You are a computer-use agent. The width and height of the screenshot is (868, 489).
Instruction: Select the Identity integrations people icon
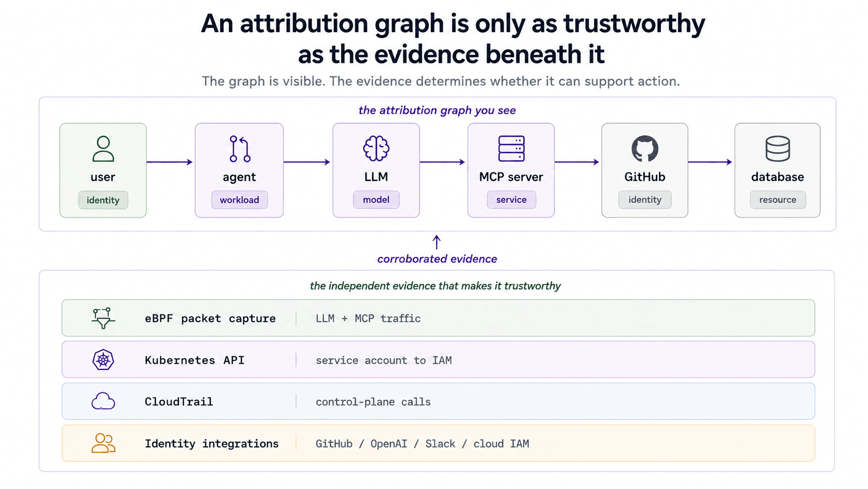point(103,443)
